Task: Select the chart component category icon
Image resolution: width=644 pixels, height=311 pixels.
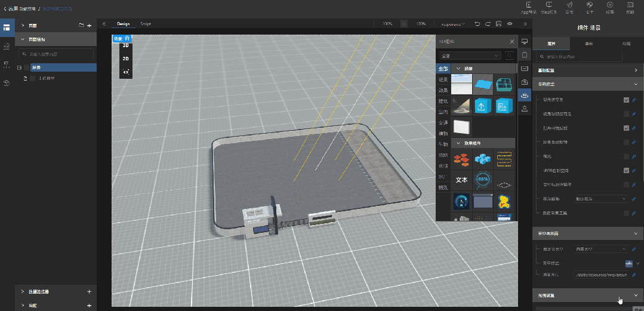Action: click(525, 68)
